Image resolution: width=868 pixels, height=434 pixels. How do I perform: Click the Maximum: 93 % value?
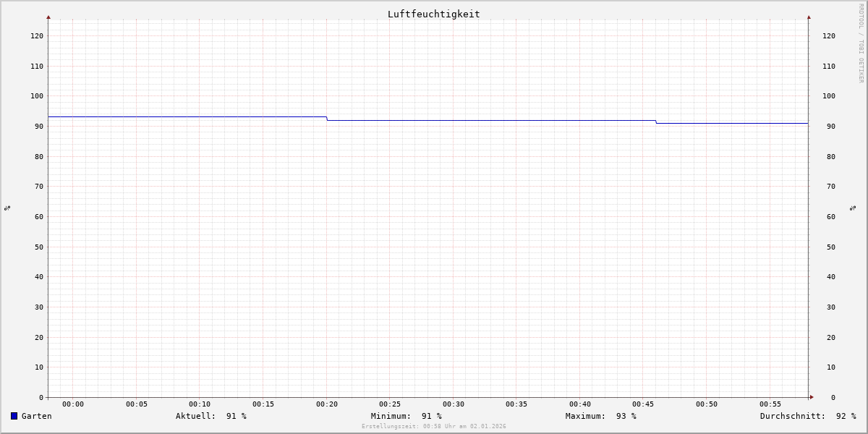pyautogui.click(x=601, y=416)
